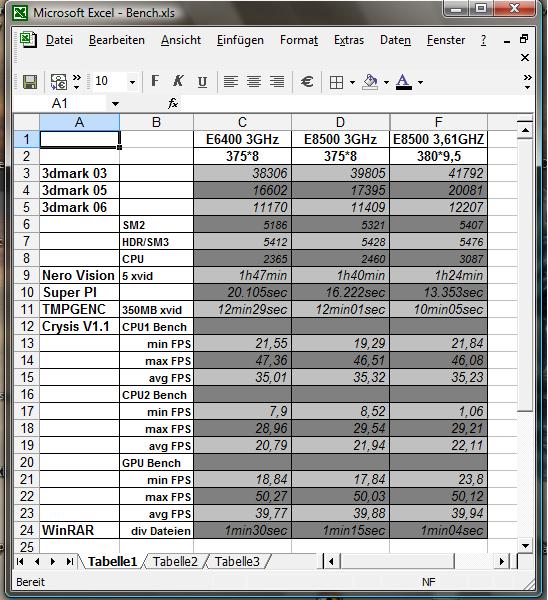The height and width of the screenshot is (600, 548).
Task: Click the Select All corner button
Action: (x=26, y=122)
